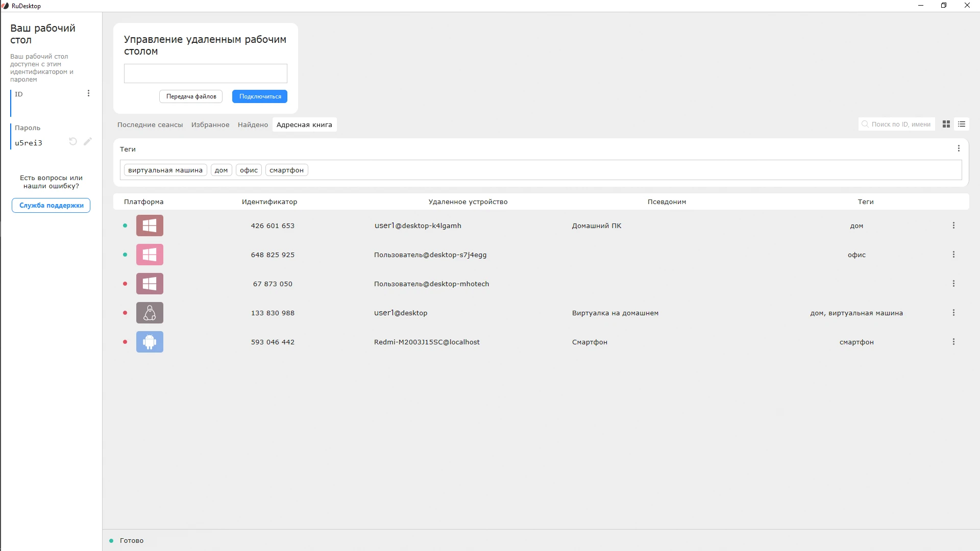Click the edit password pencil icon
Viewport: 980px width, 551px height.
point(88,141)
